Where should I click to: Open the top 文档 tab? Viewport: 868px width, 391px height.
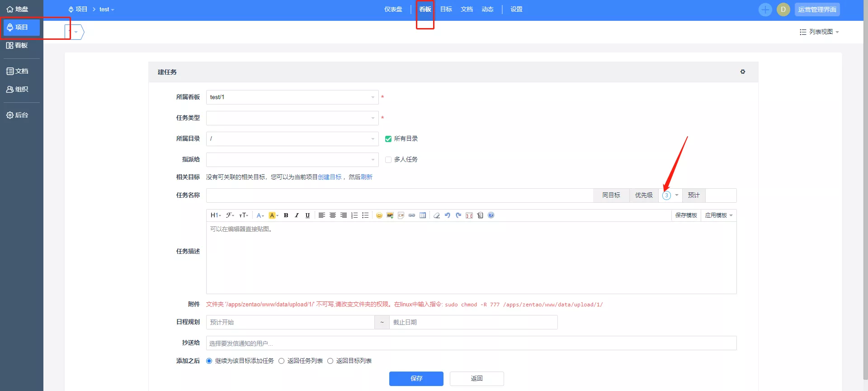coord(467,10)
